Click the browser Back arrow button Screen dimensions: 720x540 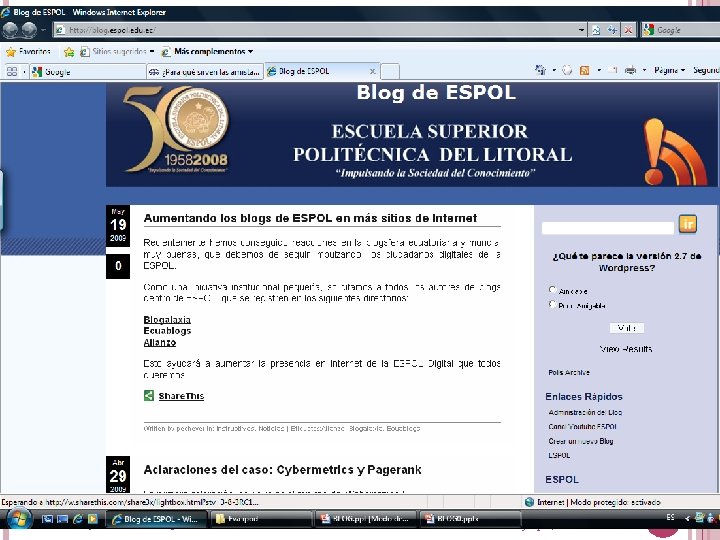(10, 30)
